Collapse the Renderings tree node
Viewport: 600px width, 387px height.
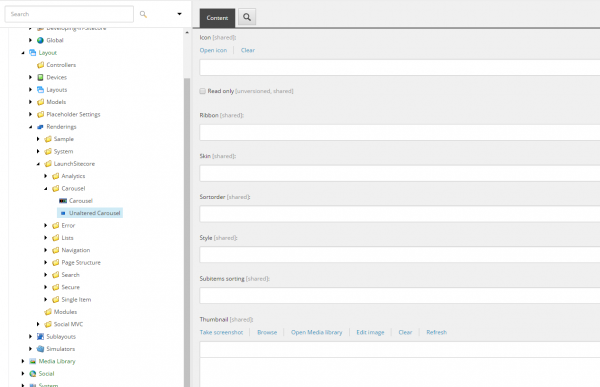[30, 127]
